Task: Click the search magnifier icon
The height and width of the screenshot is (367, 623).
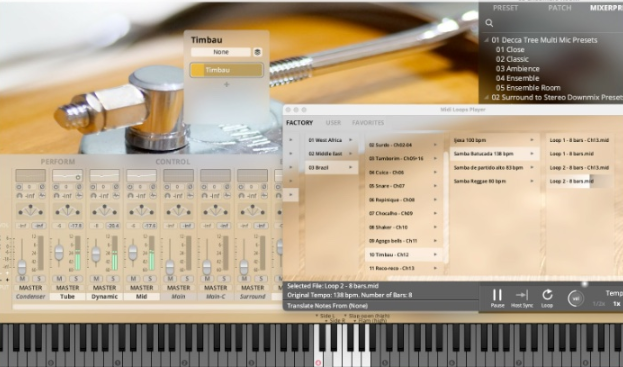Action: 489,23
